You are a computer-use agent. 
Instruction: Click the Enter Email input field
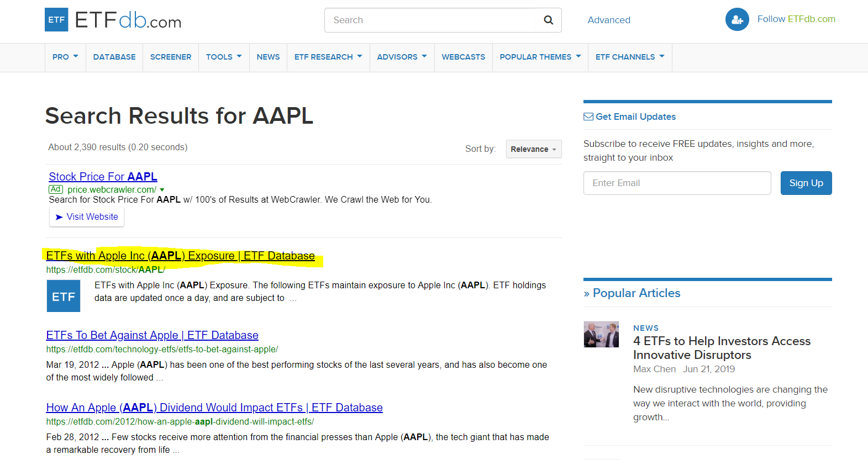[677, 183]
